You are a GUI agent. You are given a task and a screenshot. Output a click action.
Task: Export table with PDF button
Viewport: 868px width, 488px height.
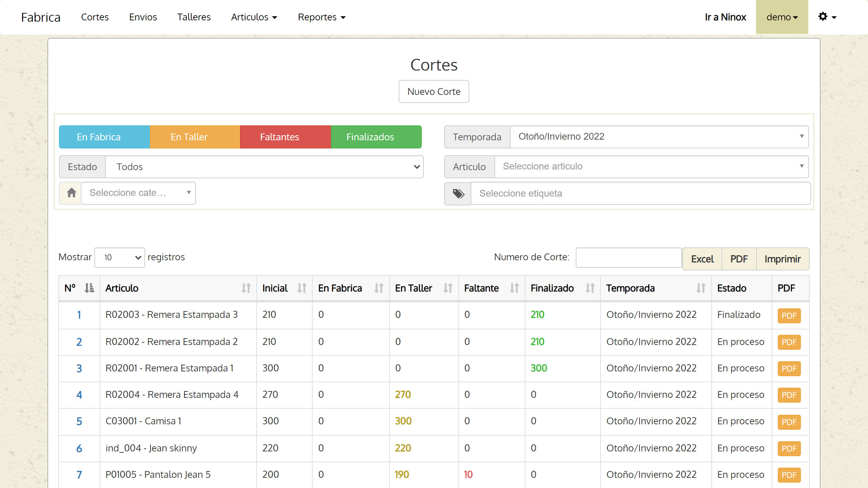pos(739,259)
